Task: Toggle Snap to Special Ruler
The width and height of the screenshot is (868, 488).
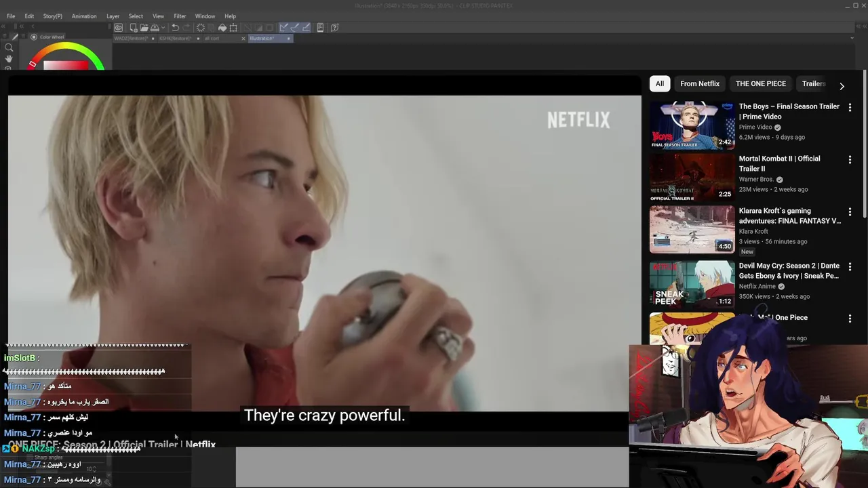Action: click(x=295, y=28)
